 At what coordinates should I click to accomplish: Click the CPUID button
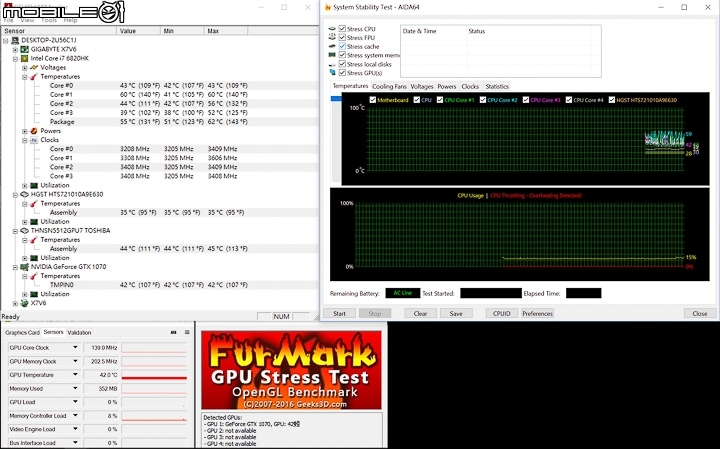[x=502, y=314]
